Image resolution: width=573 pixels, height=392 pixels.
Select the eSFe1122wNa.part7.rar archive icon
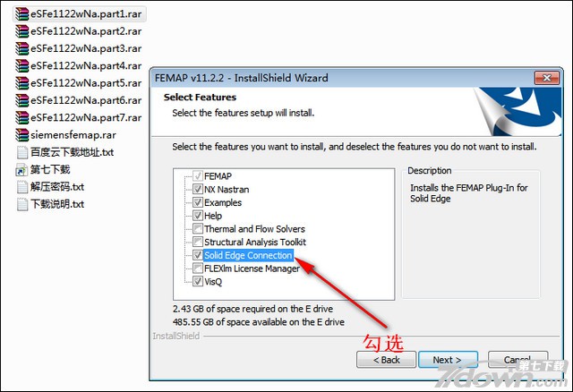21,117
